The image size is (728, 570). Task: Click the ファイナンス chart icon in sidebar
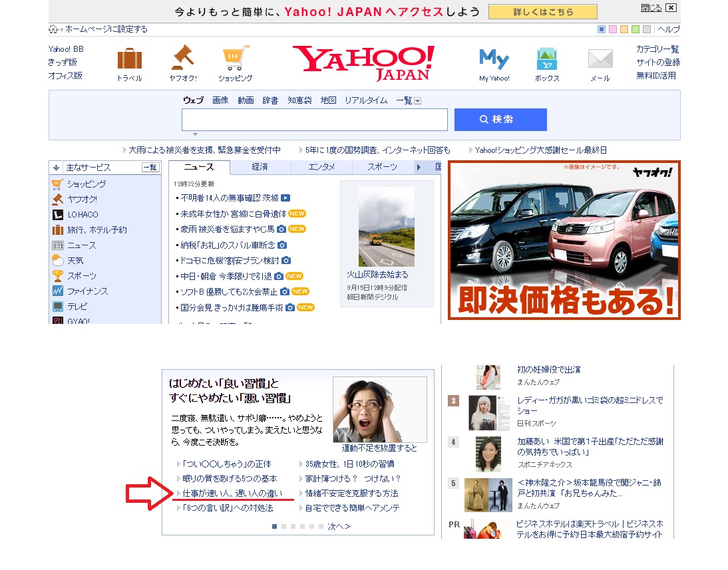pos(58,291)
